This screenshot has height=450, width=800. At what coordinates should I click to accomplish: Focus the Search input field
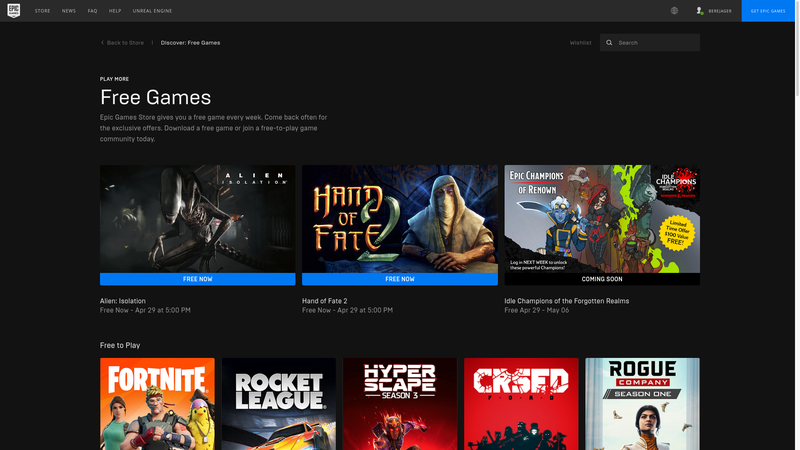[x=650, y=43]
